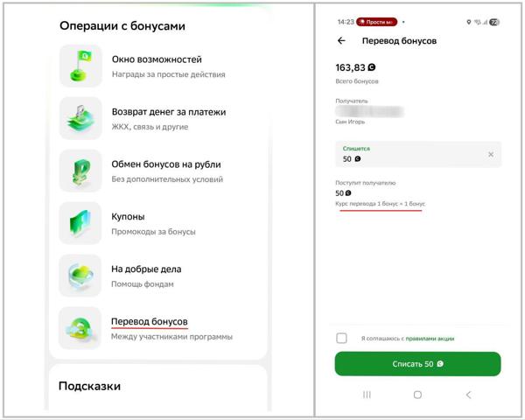Tap the На добрые дела icon
This screenshot has height=420, width=525.
(x=81, y=276)
